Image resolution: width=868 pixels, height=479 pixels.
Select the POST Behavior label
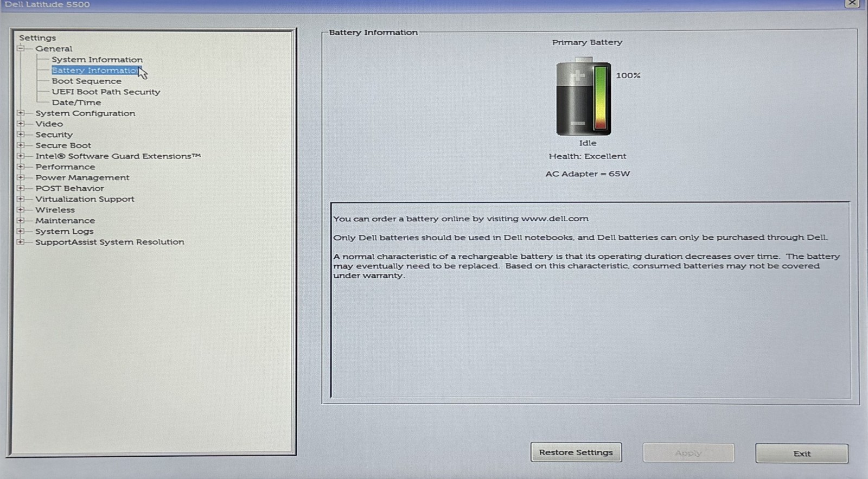point(69,188)
